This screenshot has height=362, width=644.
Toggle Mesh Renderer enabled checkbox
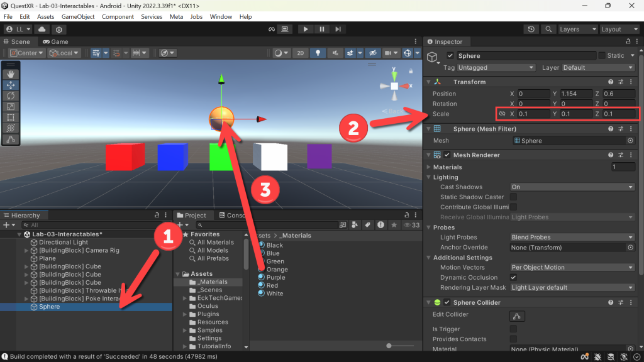pos(447,155)
